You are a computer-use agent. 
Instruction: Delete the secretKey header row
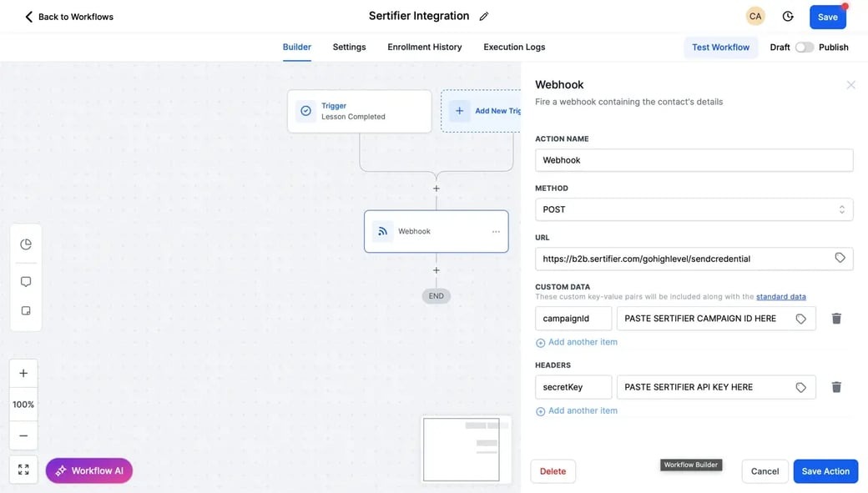[x=836, y=387]
